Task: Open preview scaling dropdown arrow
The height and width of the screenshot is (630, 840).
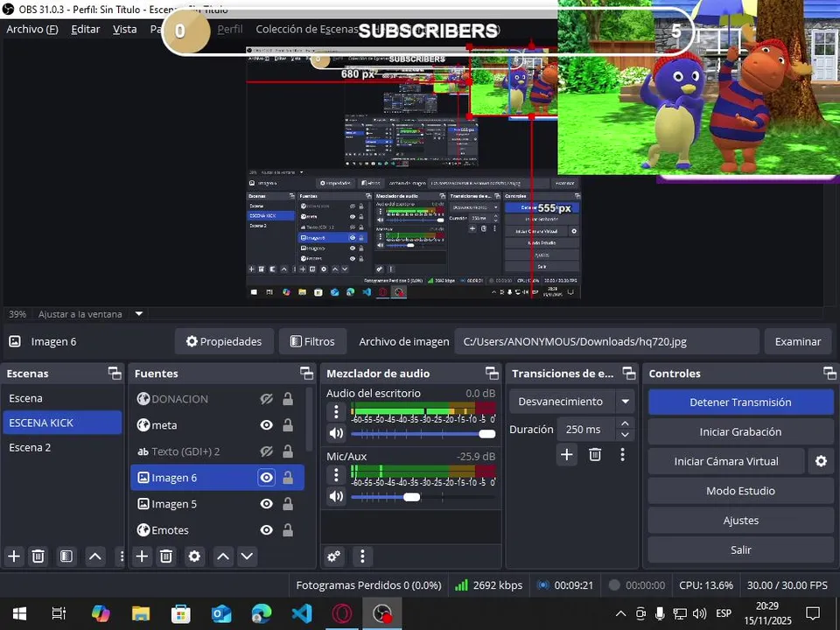Action: [139, 314]
